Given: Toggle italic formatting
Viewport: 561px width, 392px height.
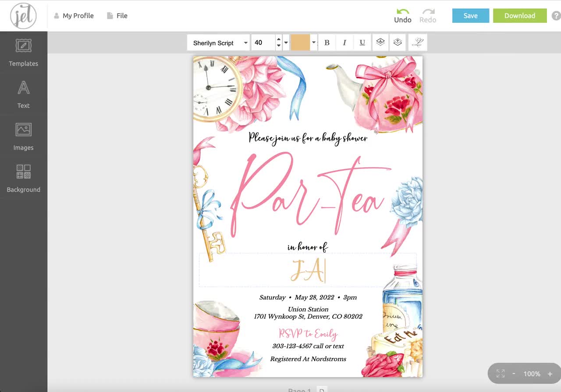Looking at the screenshot, I should 344,42.
